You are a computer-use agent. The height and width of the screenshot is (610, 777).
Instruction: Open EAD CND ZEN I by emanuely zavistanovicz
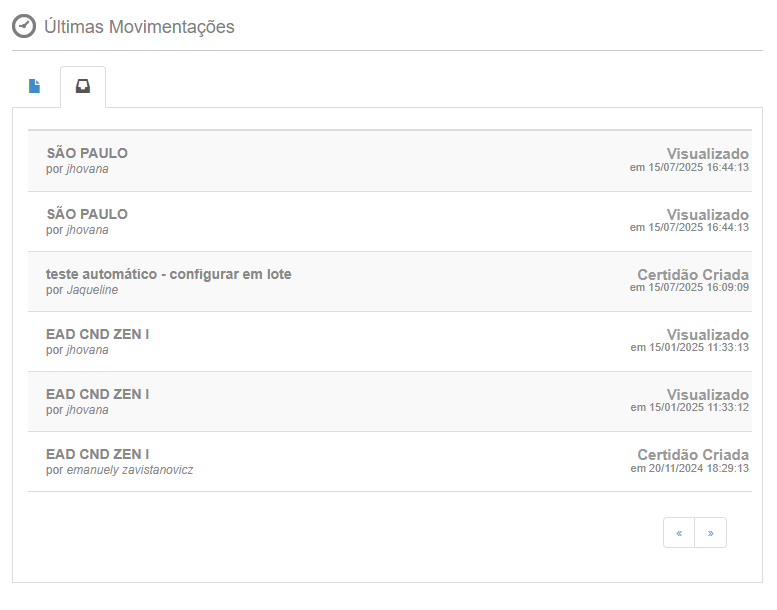98,454
